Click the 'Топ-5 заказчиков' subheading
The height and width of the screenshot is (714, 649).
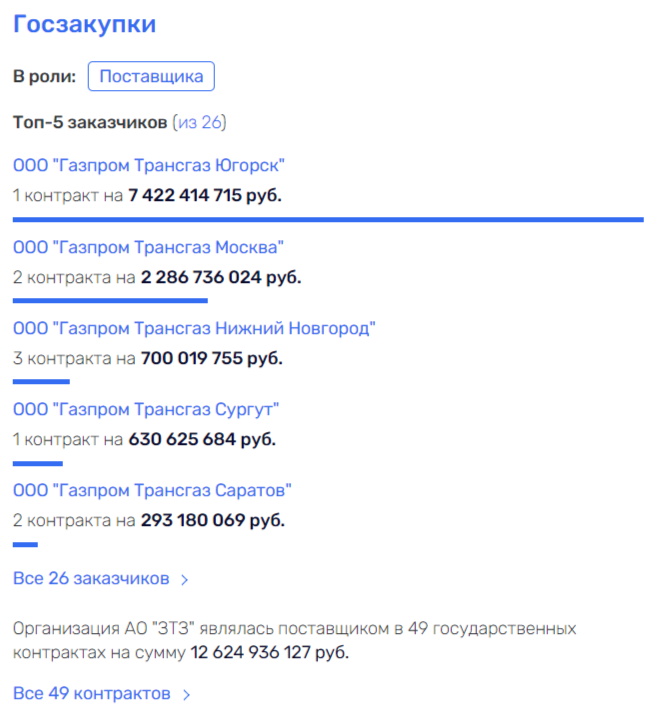point(90,122)
